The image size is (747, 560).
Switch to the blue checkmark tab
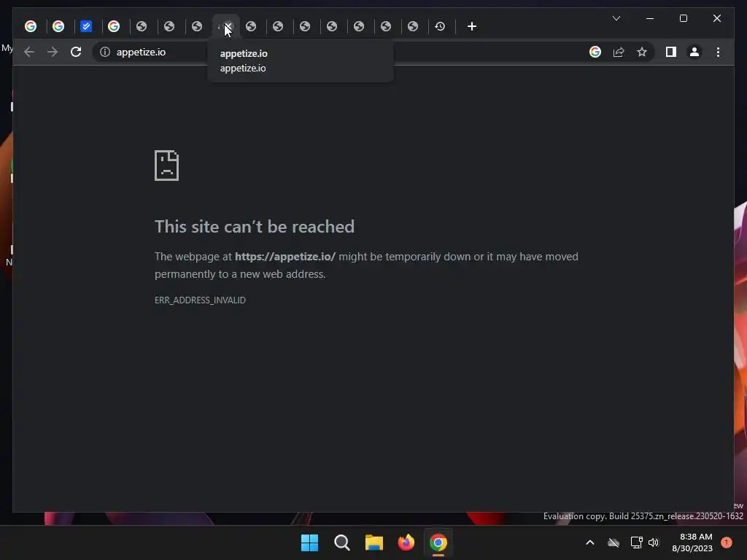(x=86, y=26)
